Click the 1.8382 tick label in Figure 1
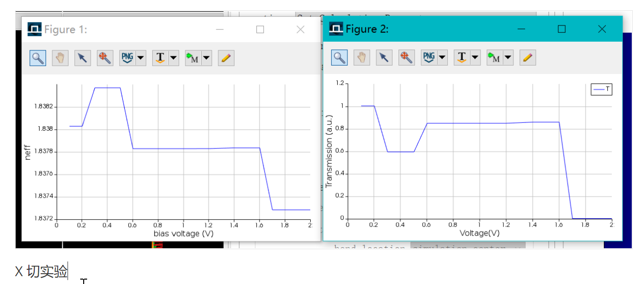This screenshot has width=644, height=284. click(x=43, y=107)
